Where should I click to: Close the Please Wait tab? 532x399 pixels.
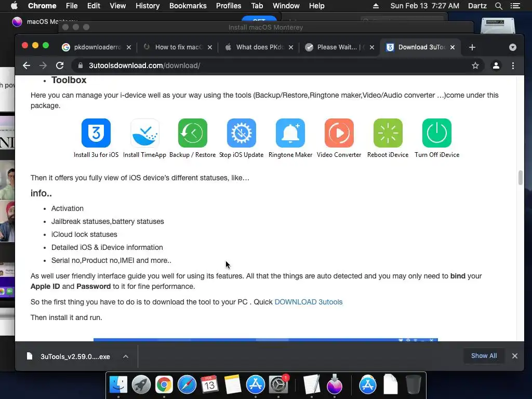[372, 47]
